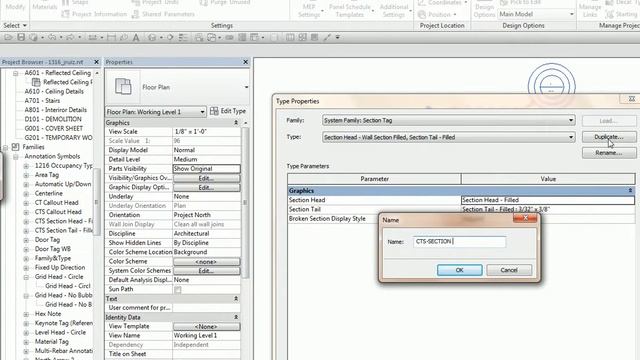This screenshot has height=360, width=640.
Task: Open the Type dropdown in Type Properties
Action: [571, 137]
